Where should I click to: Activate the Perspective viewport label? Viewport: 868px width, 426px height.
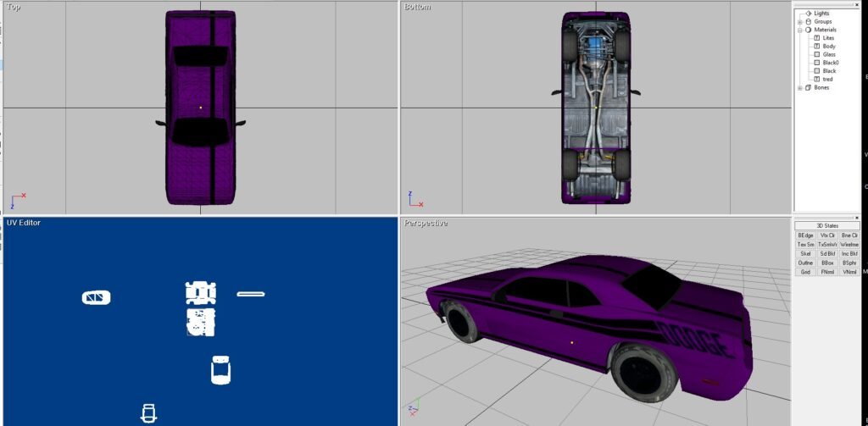[x=425, y=223]
